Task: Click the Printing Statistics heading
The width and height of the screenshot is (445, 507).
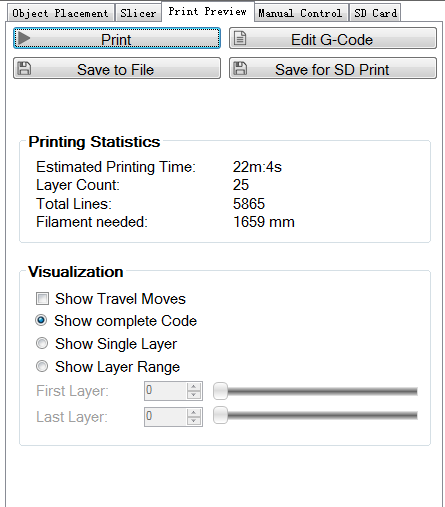Action: coord(94,142)
